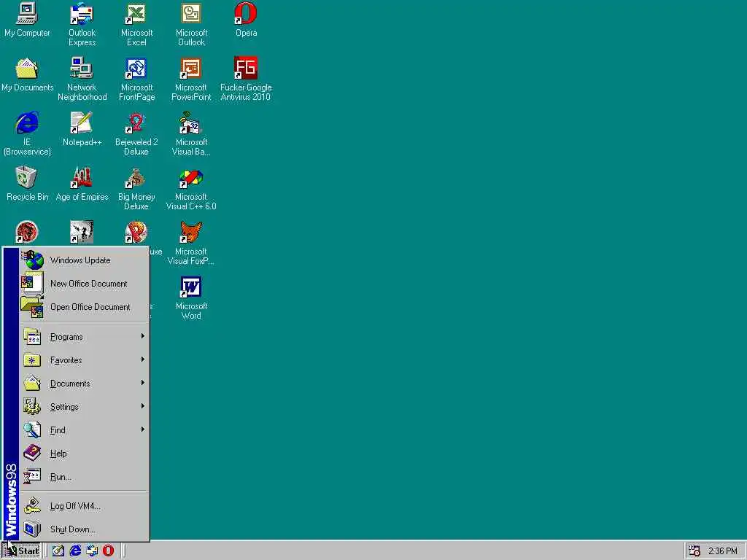747x560 pixels.
Task: Expand the Programs submenu arrow
Action: tap(142, 336)
